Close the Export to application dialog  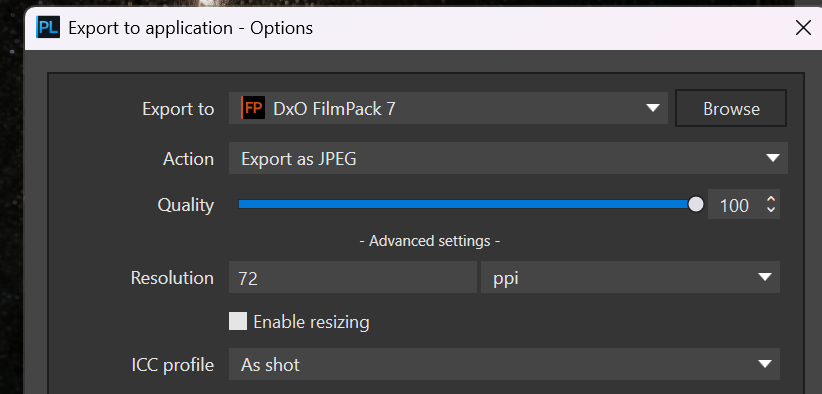(803, 28)
